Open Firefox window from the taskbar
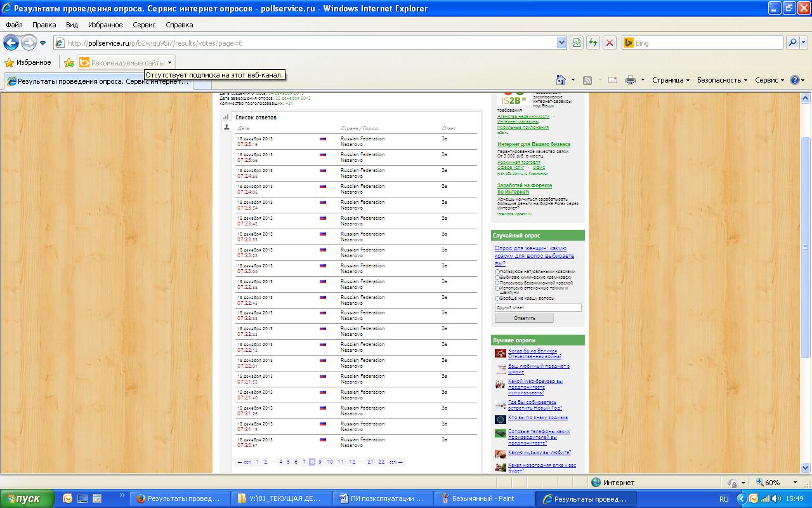Screen dimensions: 812x508 pyautogui.click(x=179, y=498)
